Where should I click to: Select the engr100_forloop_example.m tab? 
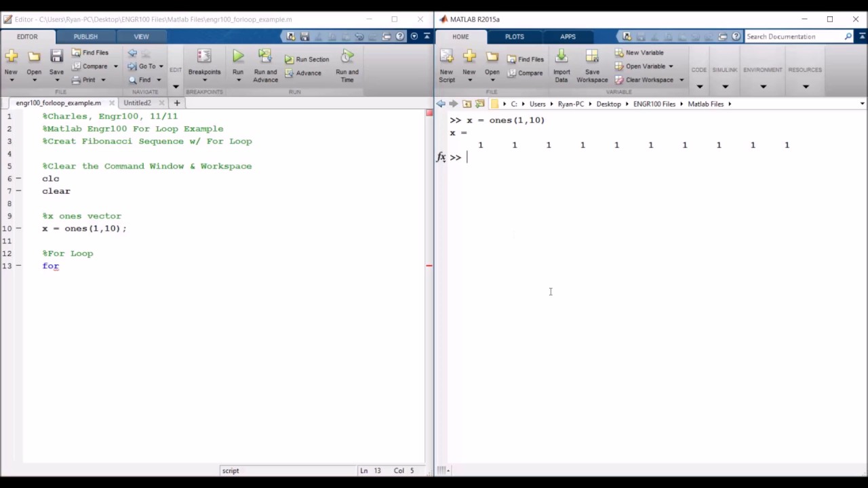point(58,103)
